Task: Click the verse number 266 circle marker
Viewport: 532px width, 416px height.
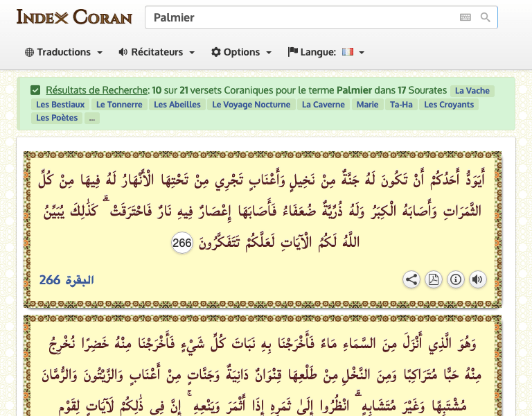Action: coord(181,243)
